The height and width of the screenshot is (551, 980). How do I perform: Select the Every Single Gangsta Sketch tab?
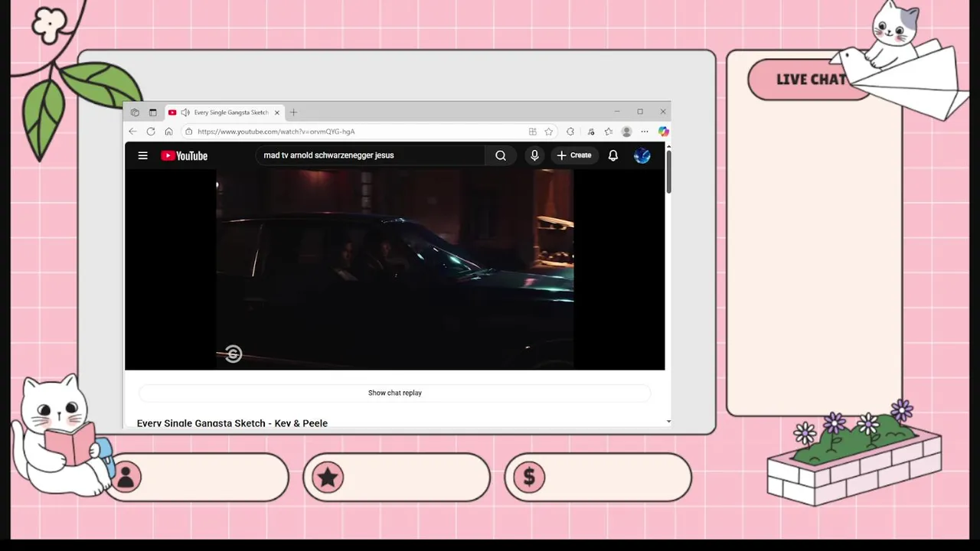pos(224,112)
